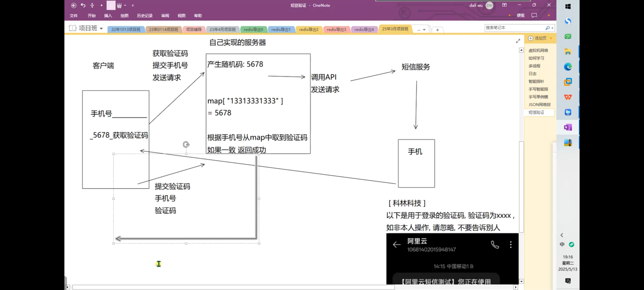
Task: Expand page to full view arrow icon
Action: (518, 41)
